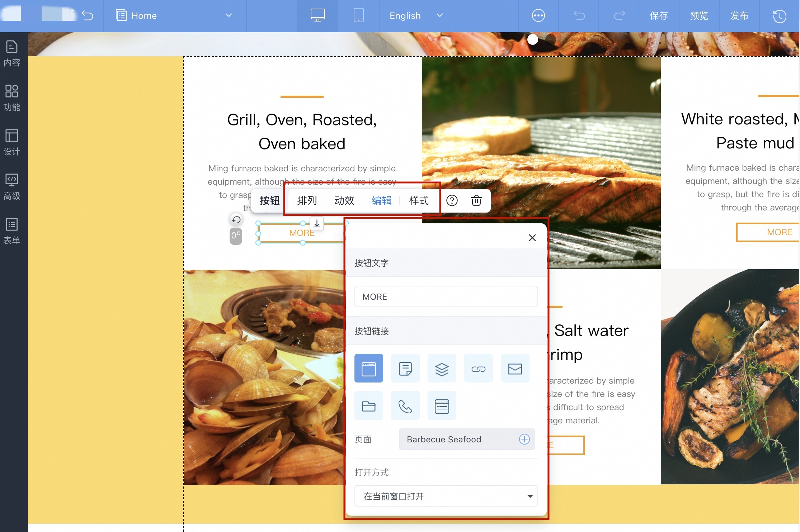Click the 保存 save button
This screenshot has width=800, height=532.
pyautogui.click(x=659, y=16)
